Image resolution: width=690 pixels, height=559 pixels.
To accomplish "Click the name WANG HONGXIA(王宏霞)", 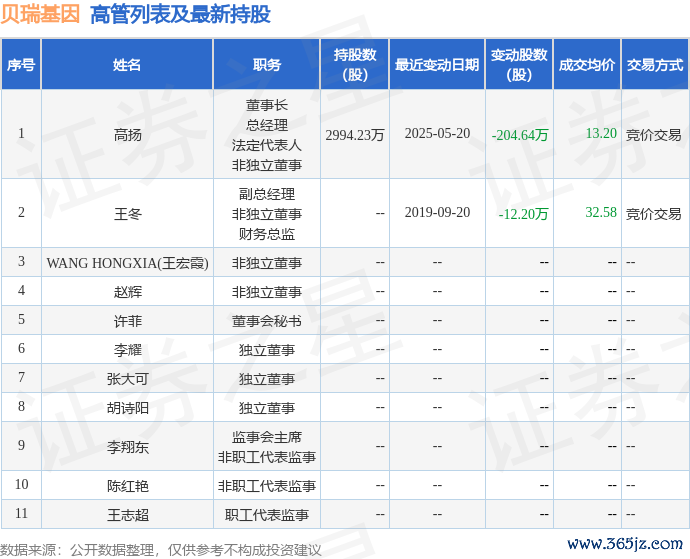I will (x=128, y=263).
